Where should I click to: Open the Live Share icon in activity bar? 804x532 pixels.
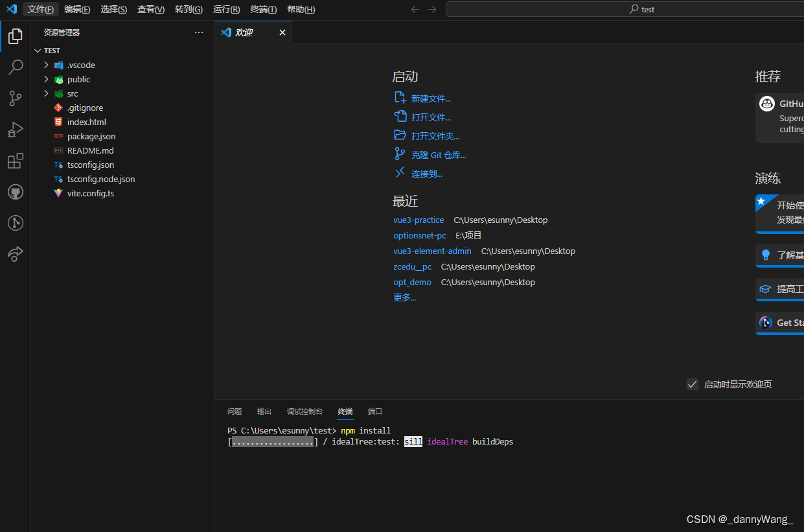coord(16,254)
